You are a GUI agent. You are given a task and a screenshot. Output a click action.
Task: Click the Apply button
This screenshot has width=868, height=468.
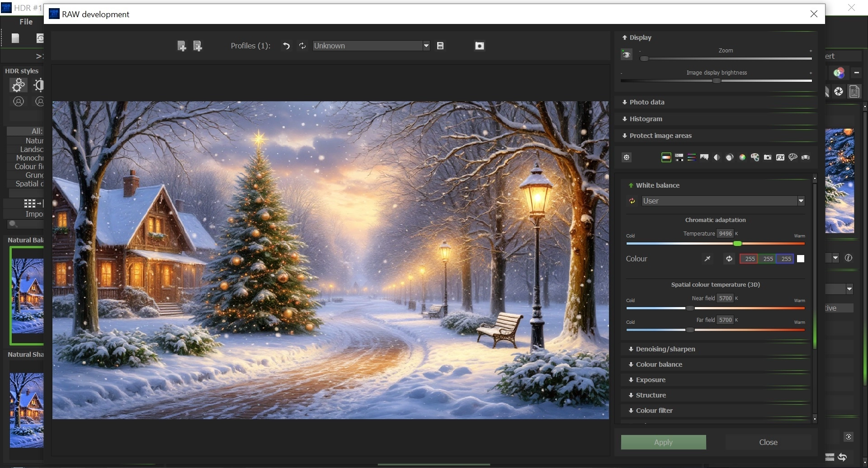point(663,442)
